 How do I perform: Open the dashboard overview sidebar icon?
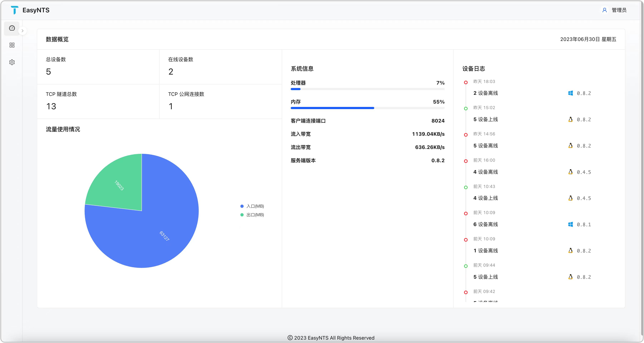tap(12, 28)
